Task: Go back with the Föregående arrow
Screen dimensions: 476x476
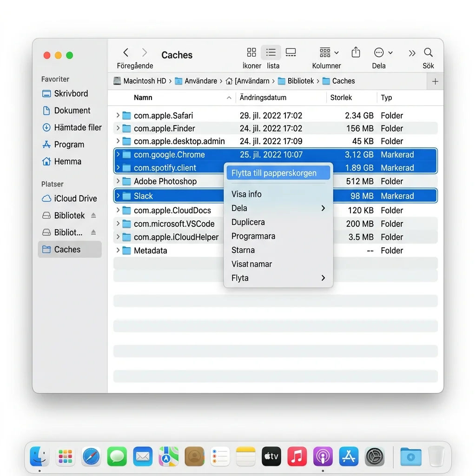Action: tap(126, 53)
